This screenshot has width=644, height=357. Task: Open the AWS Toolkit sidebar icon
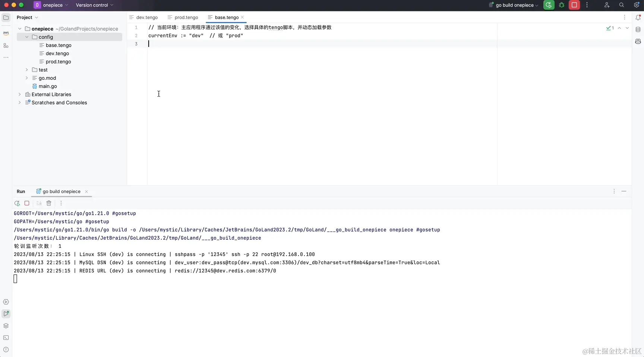coord(6,33)
